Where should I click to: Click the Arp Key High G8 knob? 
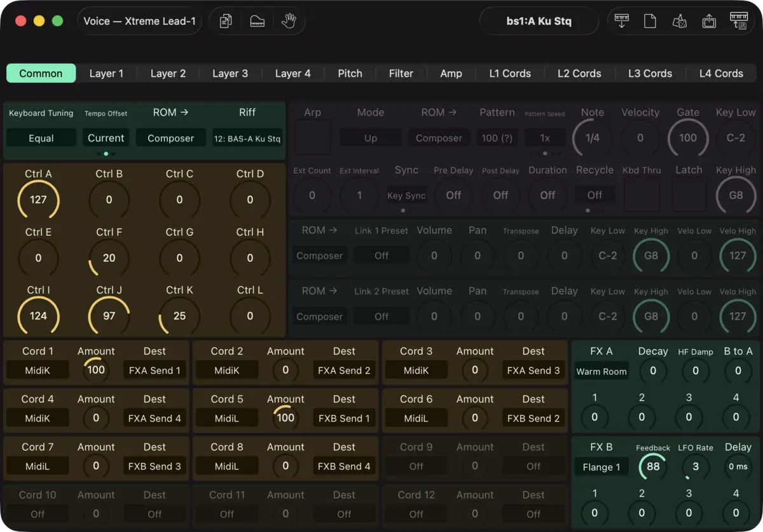point(736,194)
